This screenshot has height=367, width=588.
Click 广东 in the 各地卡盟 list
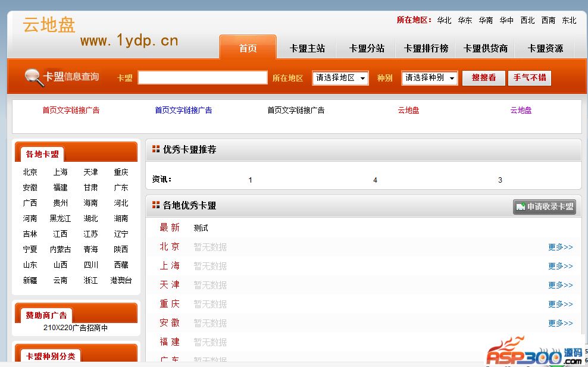pos(121,187)
